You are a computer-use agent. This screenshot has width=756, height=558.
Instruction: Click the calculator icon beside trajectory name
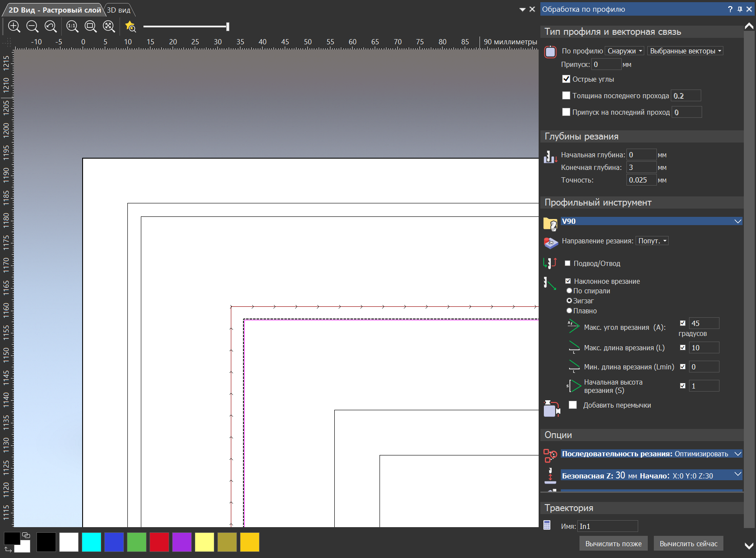(547, 525)
